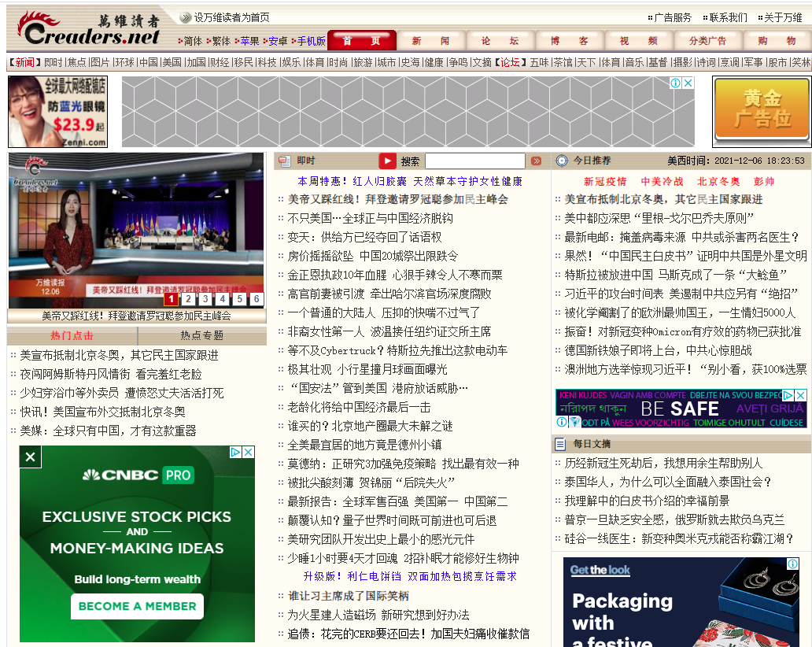Click the 即时 news section icon
812x647 pixels.
pyautogui.click(x=284, y=161)
